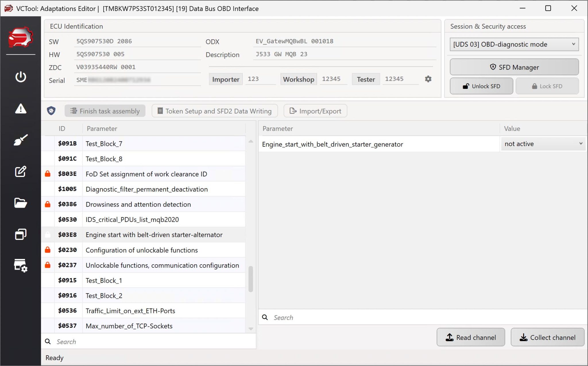Screen dimensions: 588x366
Task: Click gear icon next to Tester field
Action: tap(428, 79)
